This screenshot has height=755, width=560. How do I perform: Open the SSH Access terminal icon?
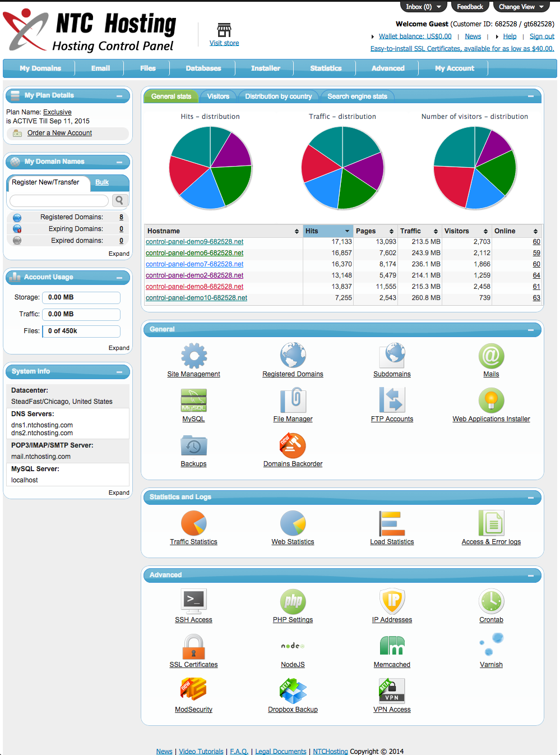coord(194,601)
